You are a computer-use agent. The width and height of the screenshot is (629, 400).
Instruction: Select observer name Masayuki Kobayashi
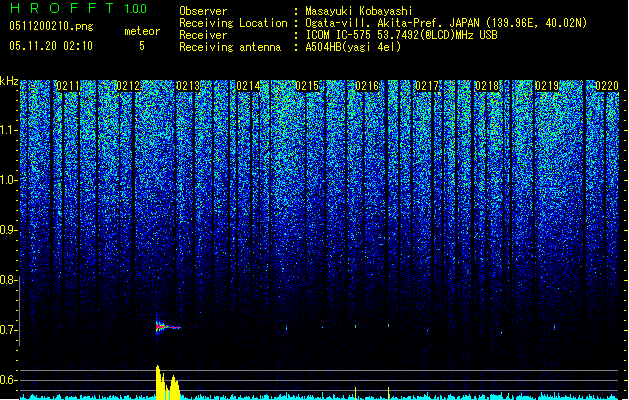coord(359,11)
